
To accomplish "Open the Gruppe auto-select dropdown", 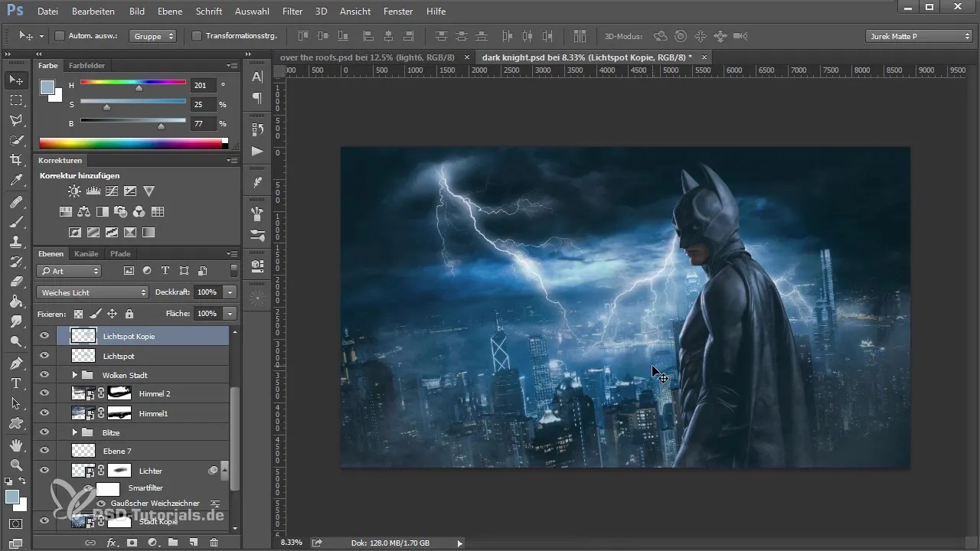I will (153, 36).
